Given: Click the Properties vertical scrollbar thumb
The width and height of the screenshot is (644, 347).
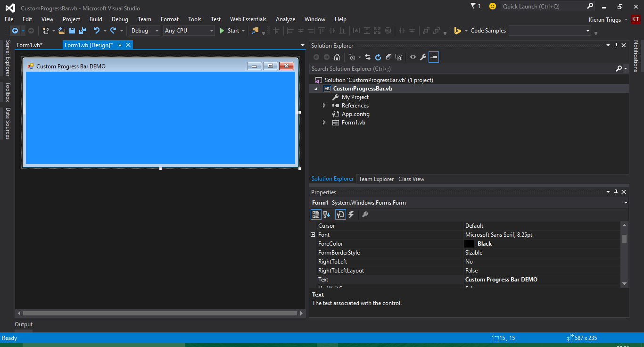Looking at the screenshot, I should pos(624,238).
